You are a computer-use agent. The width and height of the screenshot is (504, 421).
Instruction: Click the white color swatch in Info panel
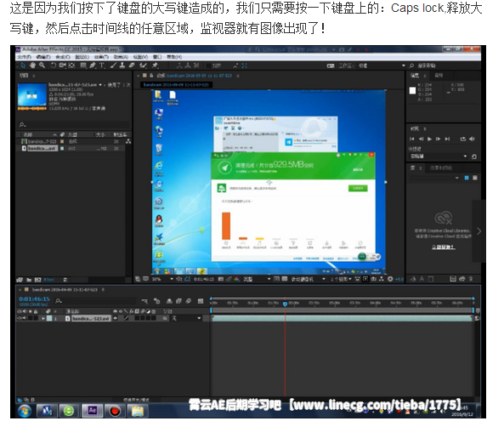click(x=412, y=91)
